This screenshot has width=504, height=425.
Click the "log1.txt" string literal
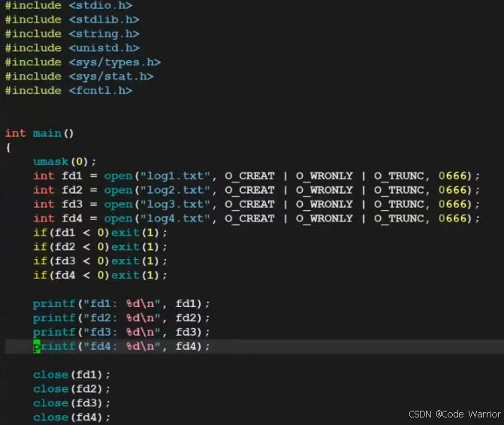click(x=175, y=176)
